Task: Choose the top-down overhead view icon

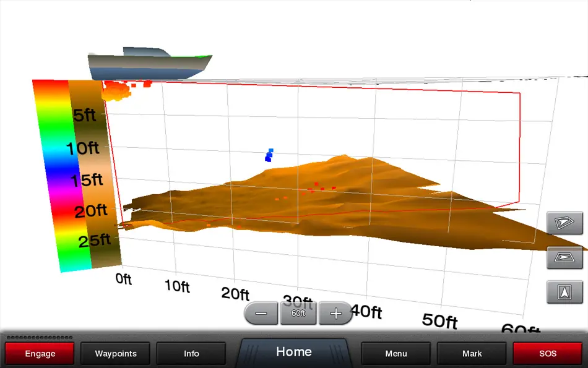Action: tap(564, 292)
